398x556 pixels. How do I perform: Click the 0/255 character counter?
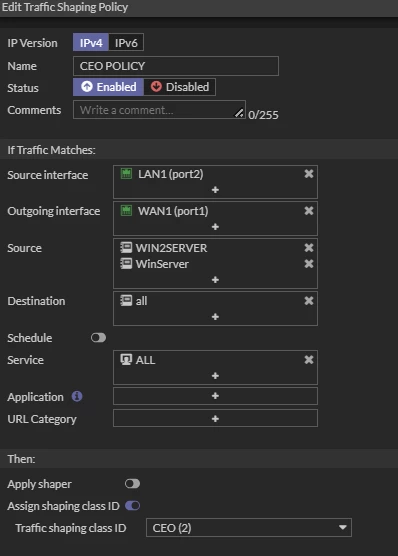click(263, 115)
